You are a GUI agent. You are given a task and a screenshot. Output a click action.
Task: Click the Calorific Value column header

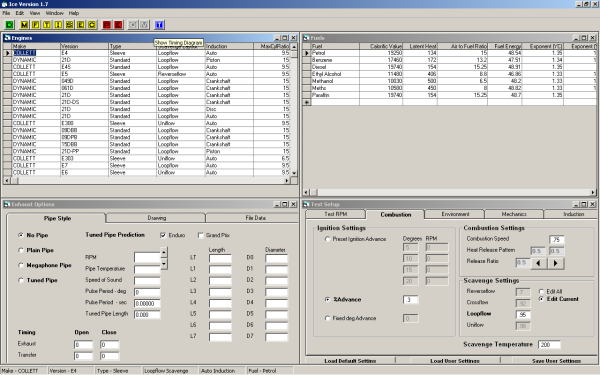click(x=381, y=46)
